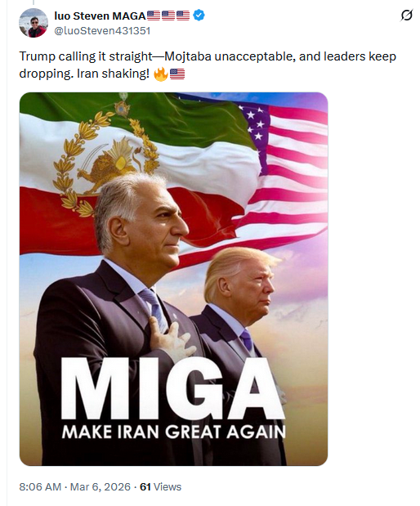This screenshot has height=506, width=420.
Task: Click the 8:06 AM timestamp link
Action: point(40,486)
